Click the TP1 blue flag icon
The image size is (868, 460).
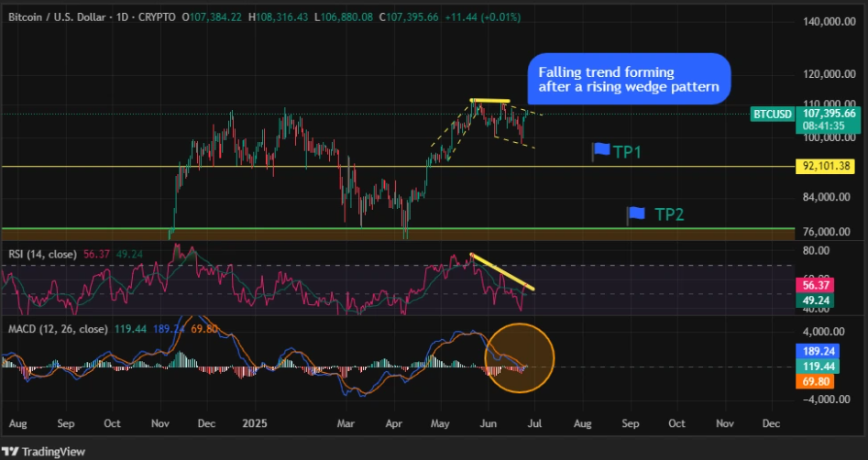601,150
